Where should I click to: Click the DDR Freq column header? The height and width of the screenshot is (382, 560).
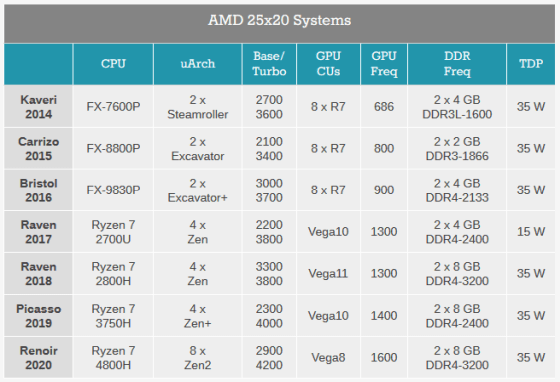[457, 64]
